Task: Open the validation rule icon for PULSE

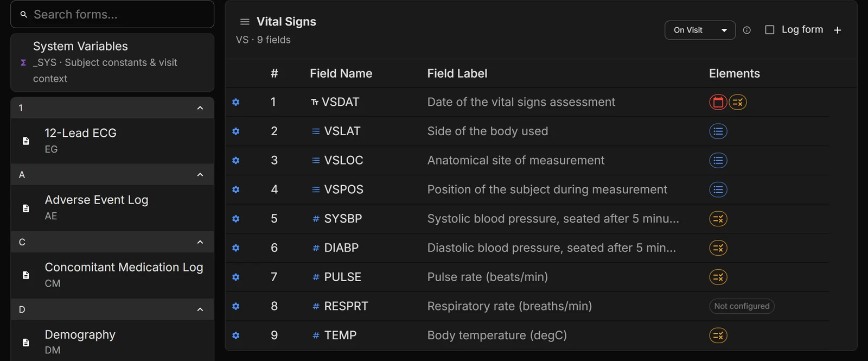Action: pyautogui.click(x=718, y=277)
